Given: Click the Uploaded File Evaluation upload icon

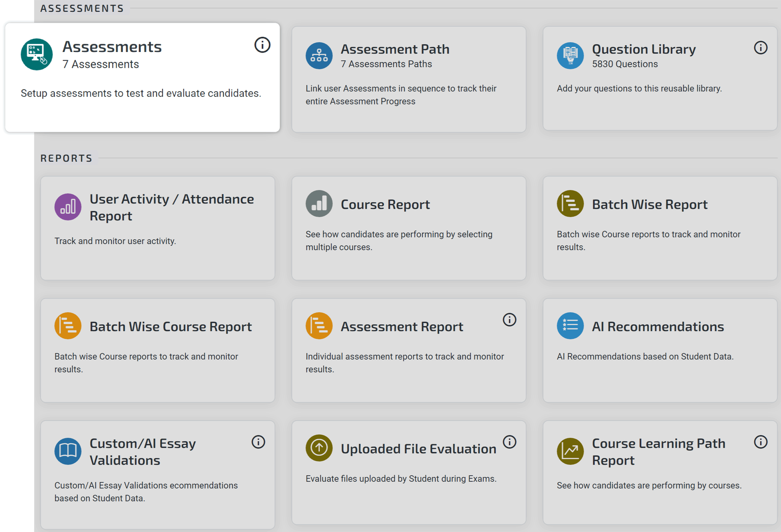Looking at the screenshot, I should (x=318, y=448).
